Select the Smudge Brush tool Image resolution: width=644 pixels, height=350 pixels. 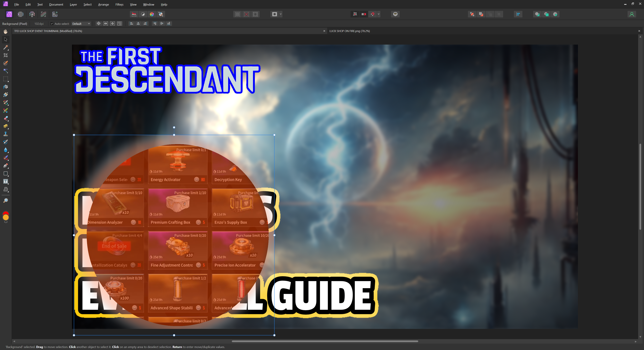point(6,158)
